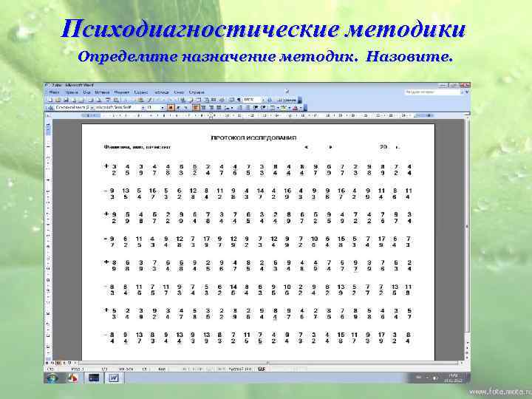Image resolution: width=532 pixels, height=399 pixels.
Task: Open the Файл menu
Action: (x=54, y=92)
